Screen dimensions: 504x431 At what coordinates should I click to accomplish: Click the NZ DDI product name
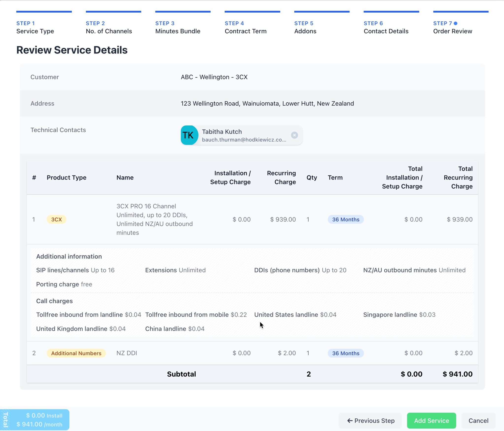127,353
